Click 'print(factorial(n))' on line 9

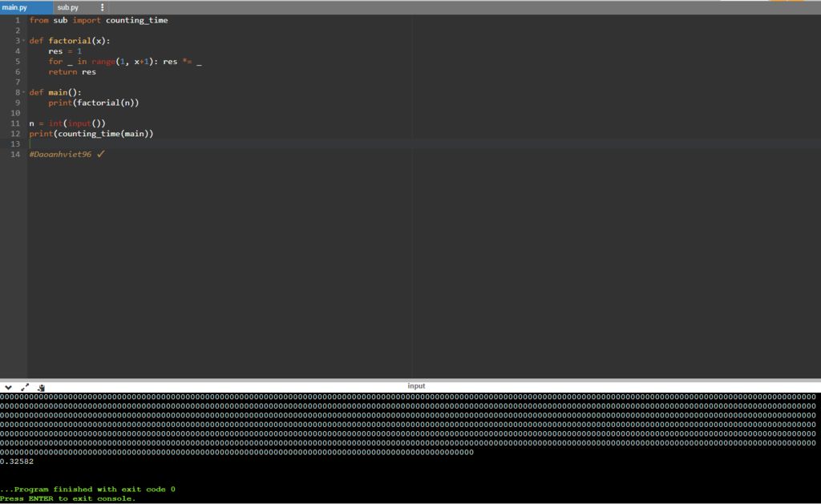[x=94, y=103]
